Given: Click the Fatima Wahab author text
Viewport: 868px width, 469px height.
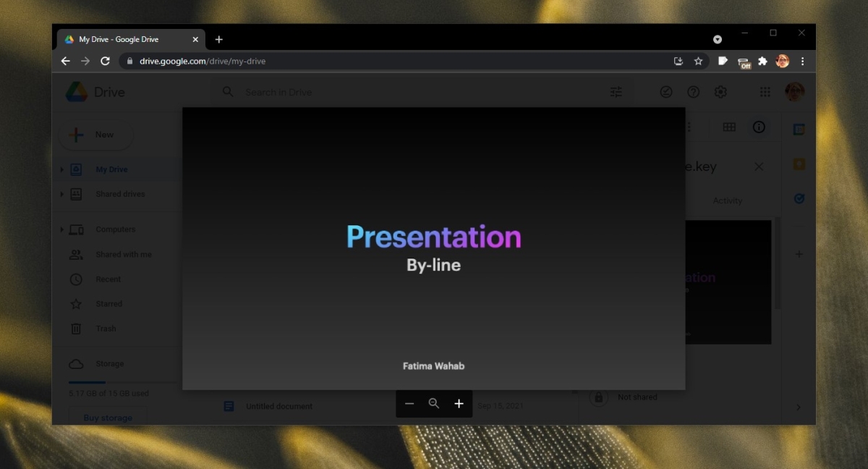Looking at the screenshot, I should (x=434, y=366).
